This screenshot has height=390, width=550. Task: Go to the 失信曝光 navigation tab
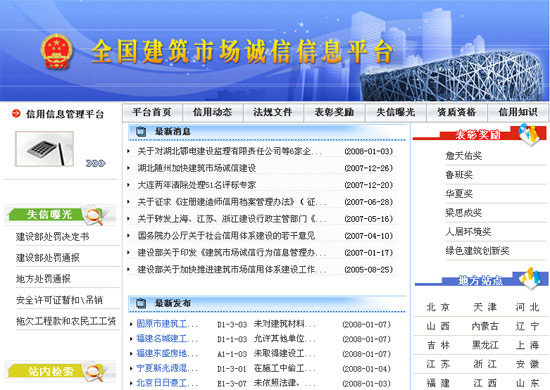(396, 112)
